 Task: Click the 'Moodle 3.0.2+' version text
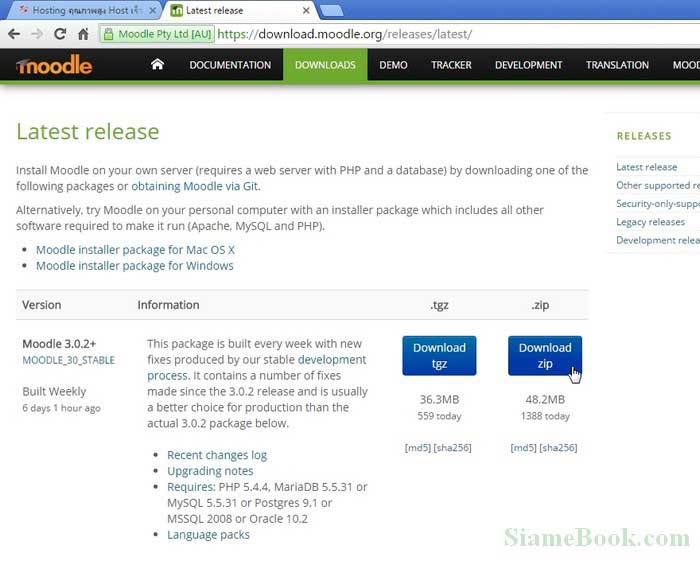point(59,344)
